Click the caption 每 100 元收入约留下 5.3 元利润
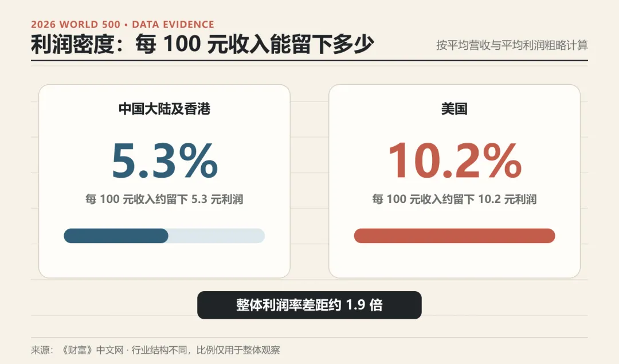Image resolution: width=619 pixels, height=364 pixels. coord(164,199)
